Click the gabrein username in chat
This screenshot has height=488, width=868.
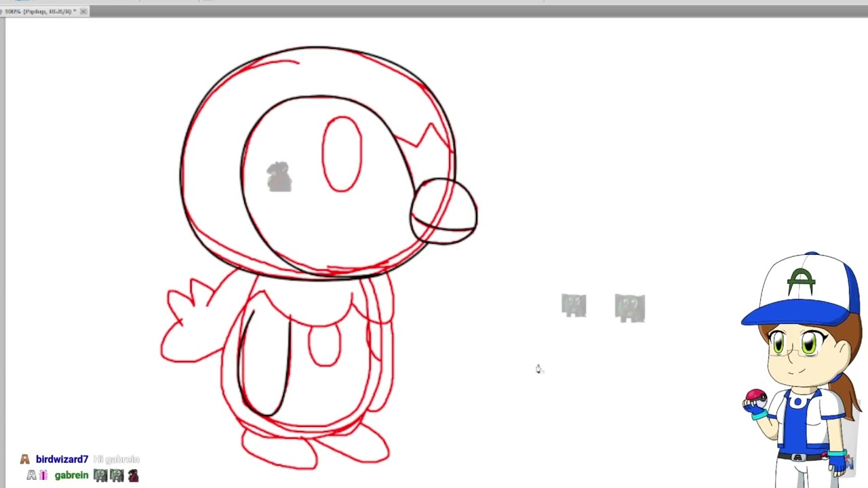[x=71, y=476]
